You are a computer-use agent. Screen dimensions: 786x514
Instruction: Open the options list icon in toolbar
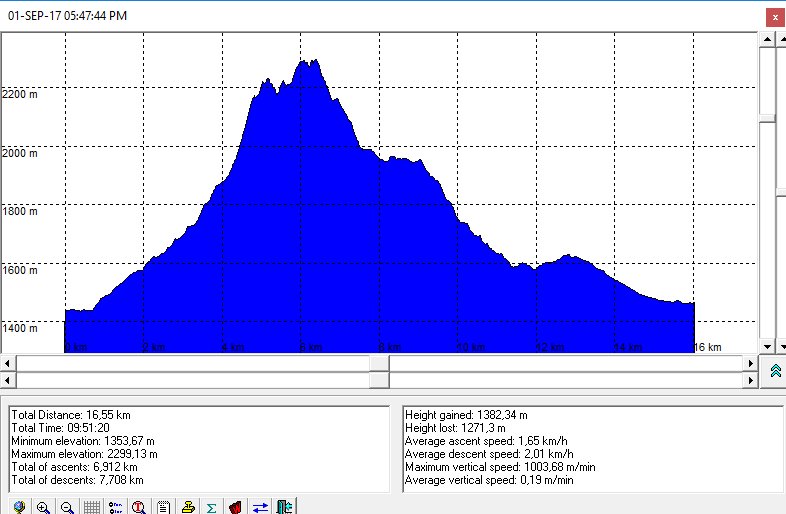[x=116, y=507]
